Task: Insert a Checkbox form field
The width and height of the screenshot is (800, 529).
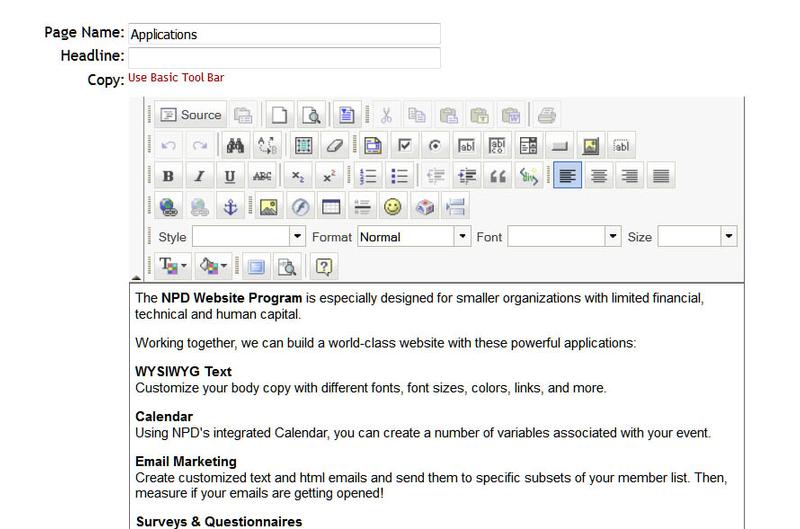Action: click(x=404, y=146)
